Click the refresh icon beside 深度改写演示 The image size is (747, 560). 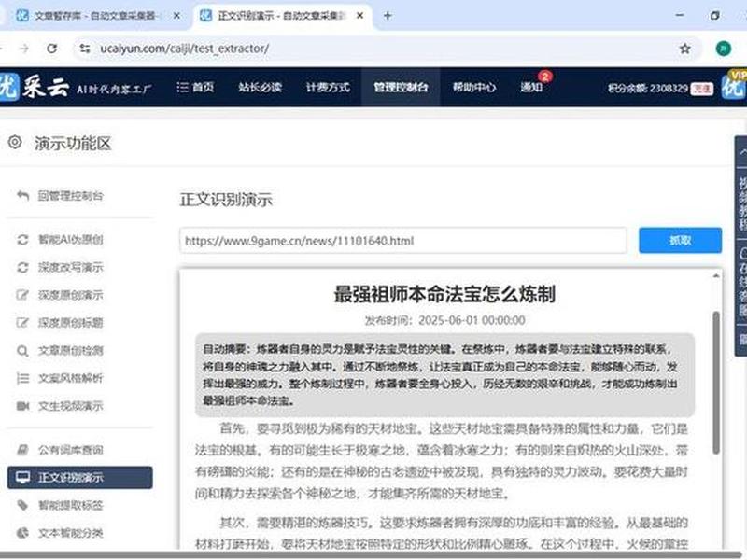tap(22, 267)
